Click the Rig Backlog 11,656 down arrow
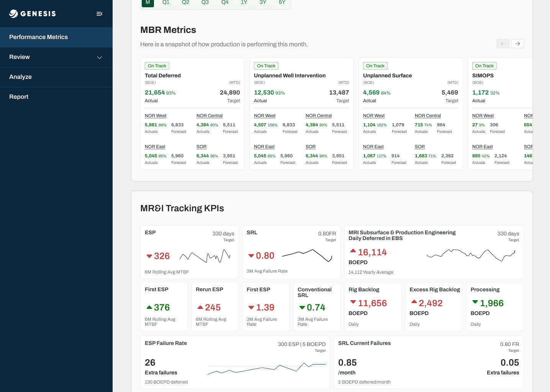 point(353,302)
